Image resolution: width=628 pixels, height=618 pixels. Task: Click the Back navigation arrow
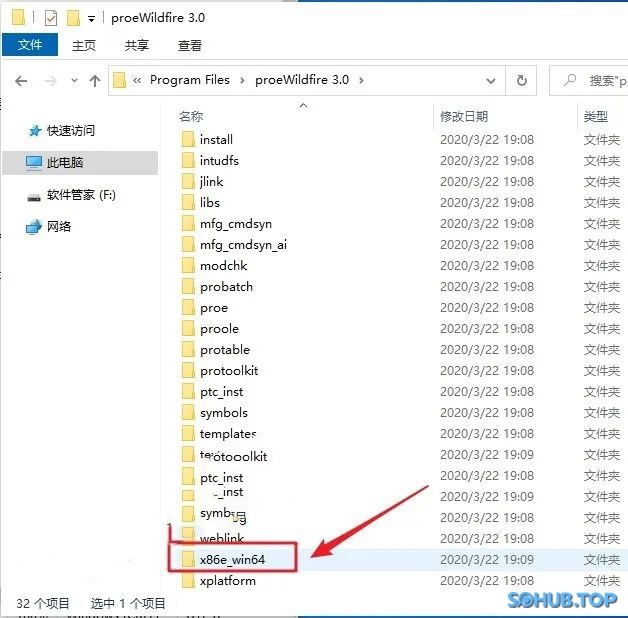click(x=21, y=81)
